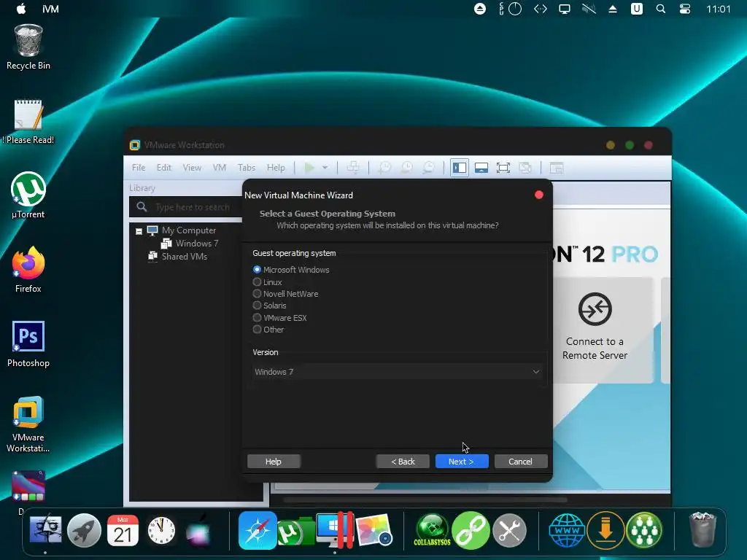Open the VMware Workstation desktop icon
The image size is (747, 560).
[28, 424]
